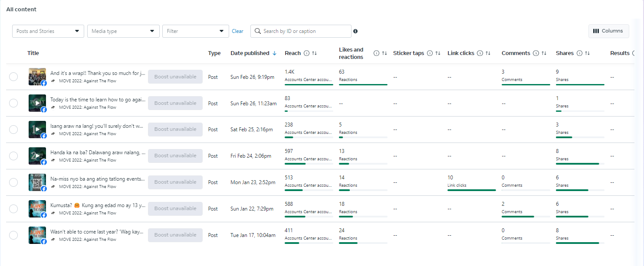Click the Sticker taps info icon
Viewport: 644px width, 266px height.
pos(430,53)
